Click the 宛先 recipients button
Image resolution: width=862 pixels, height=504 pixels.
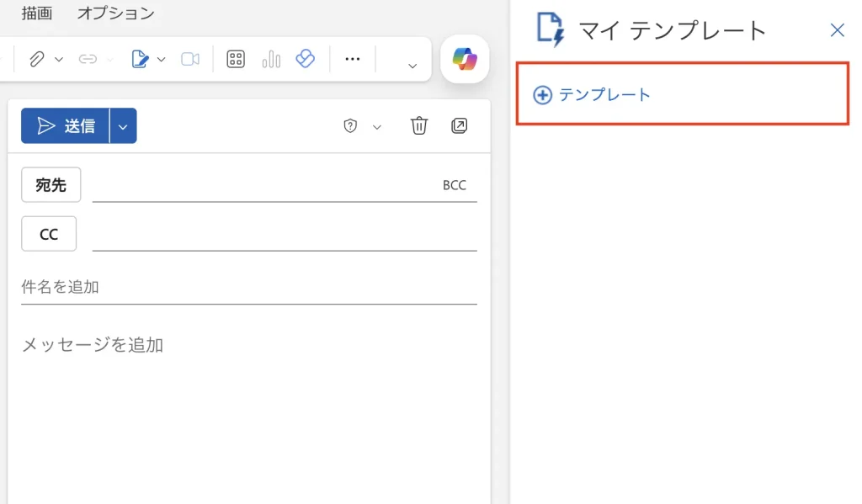pyautogui.click(x=51, y=185)
